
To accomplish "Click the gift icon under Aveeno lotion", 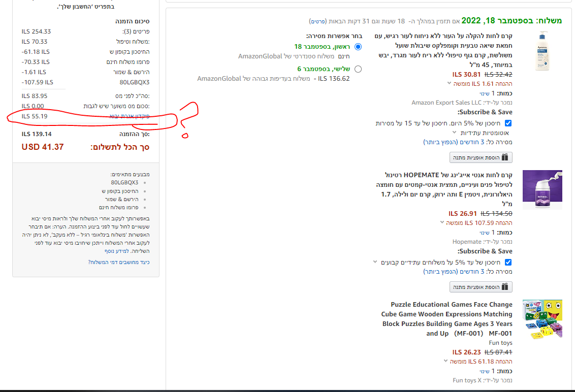I will coord(505,157).
